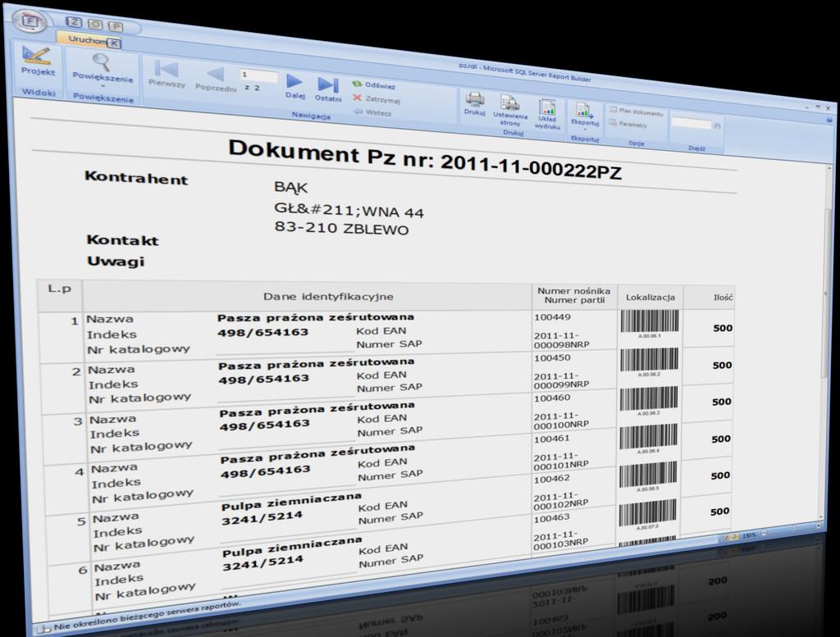The width and height of the screenshot is (840, 637).
Task: Click the zoom out minus button
Action: [764, 533]
